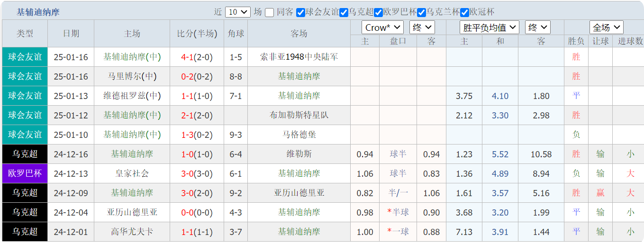Click the purple 欧罗巴杯 competition label

pyautogui.click(x=25, y=173)
